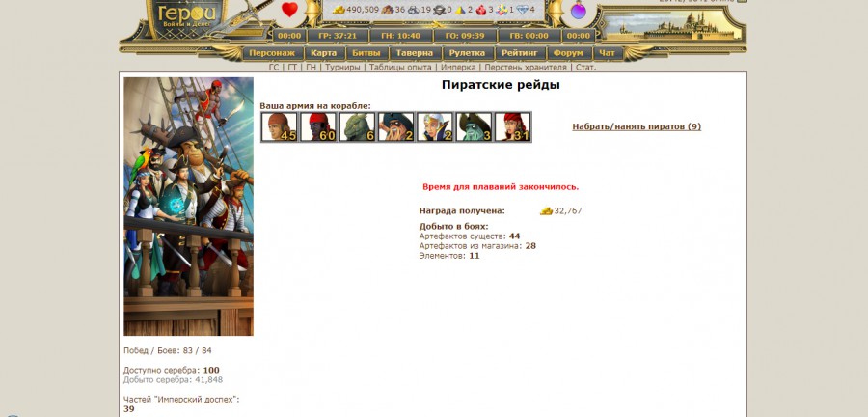Click the gold coins resource icon
This screenshot has height=417, width=868.
pyautogui.click(x=339, y=10)
